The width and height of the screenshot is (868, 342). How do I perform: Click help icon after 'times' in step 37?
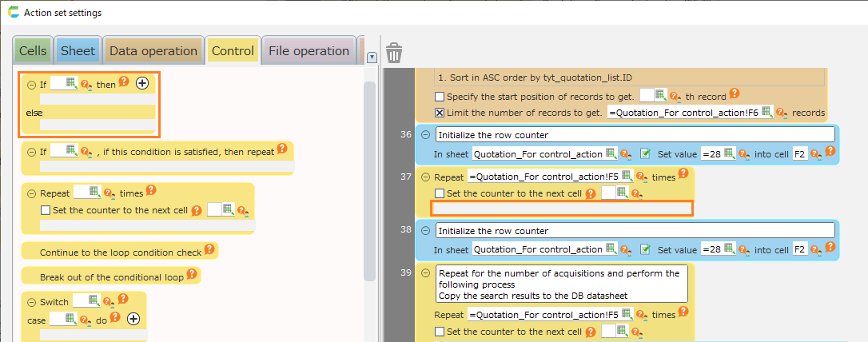point(685,174)
